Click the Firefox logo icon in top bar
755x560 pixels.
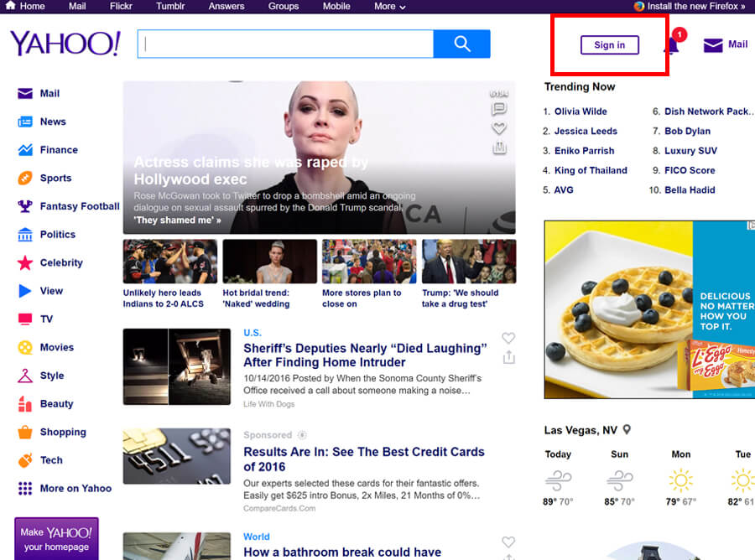[639, 6]
